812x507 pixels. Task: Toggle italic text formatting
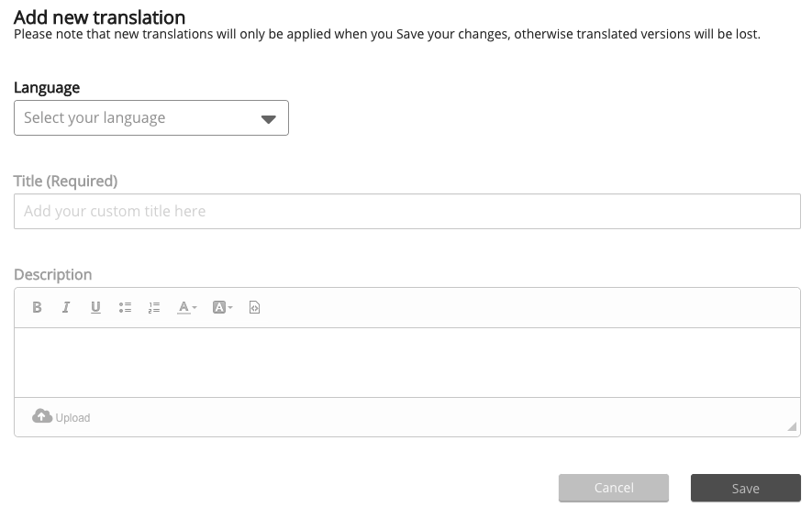coord(66,308)
